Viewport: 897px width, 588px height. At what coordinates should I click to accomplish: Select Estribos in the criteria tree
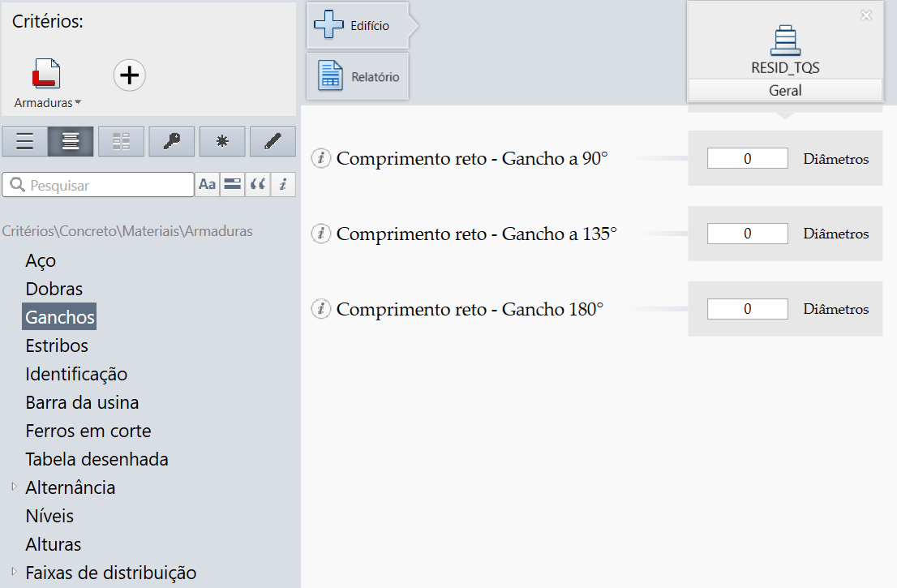(57, 346)
